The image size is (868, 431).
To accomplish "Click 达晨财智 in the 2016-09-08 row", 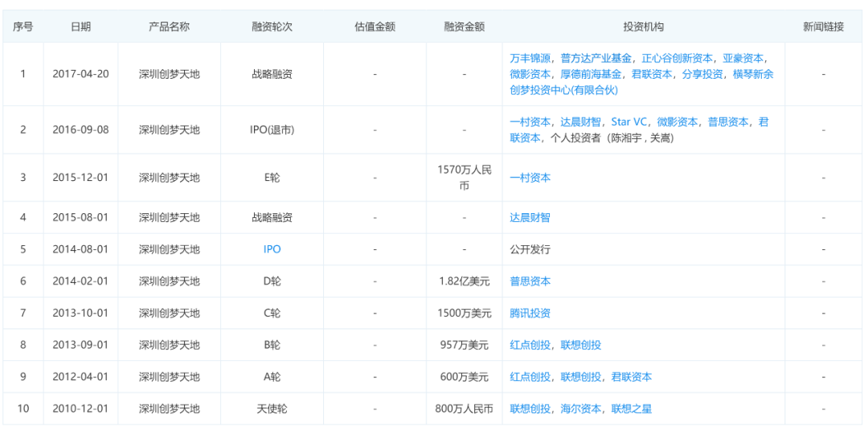I will (x=581, y=122).
